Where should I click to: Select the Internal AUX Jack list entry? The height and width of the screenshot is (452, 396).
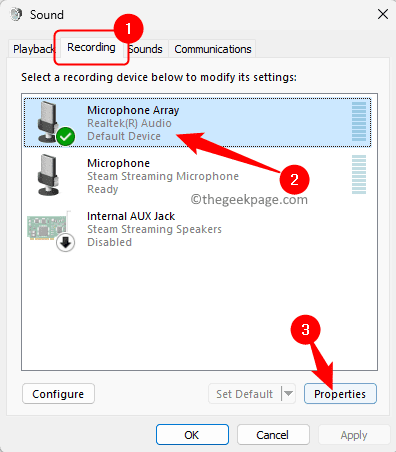pyautogui.click(x=197, y=229)
